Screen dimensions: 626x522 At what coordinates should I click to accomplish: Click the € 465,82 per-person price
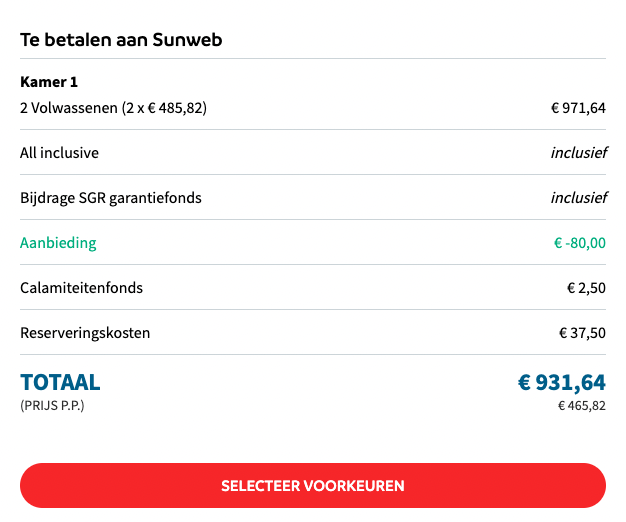[x=582, y=406]
